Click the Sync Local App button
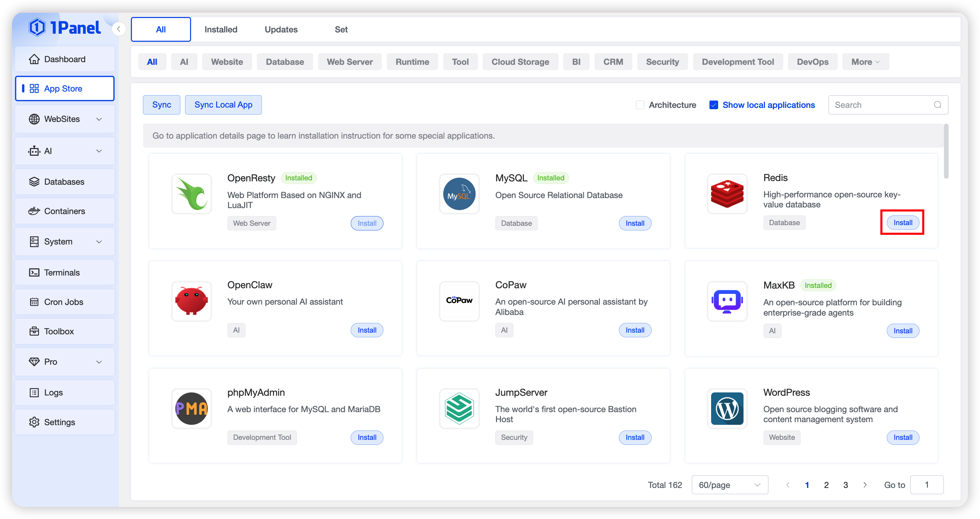Image resolution: width=980 pixels, height=519 pixels. [x=223, y=105]
